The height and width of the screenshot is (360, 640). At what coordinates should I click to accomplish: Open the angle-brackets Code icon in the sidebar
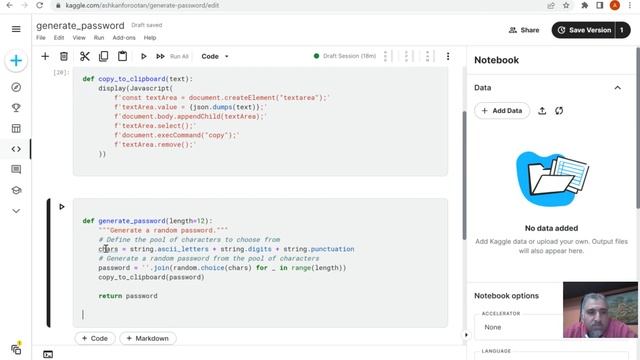click(x=16, y=149)
